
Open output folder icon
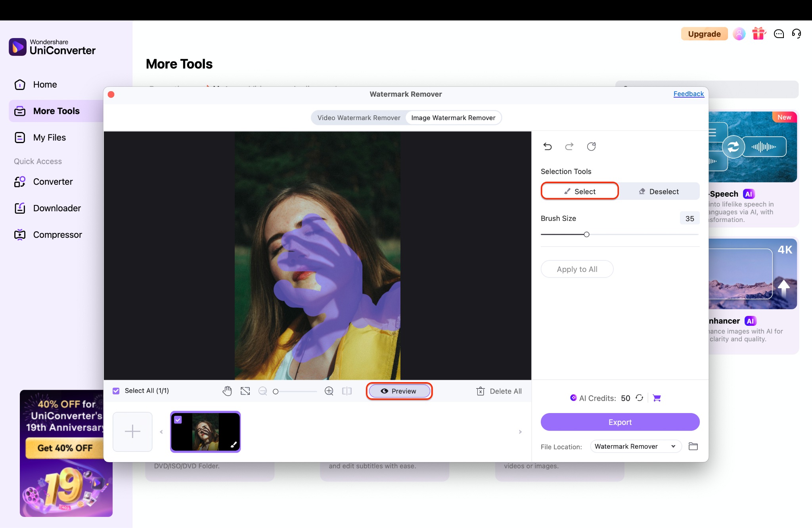coord(693,446)
